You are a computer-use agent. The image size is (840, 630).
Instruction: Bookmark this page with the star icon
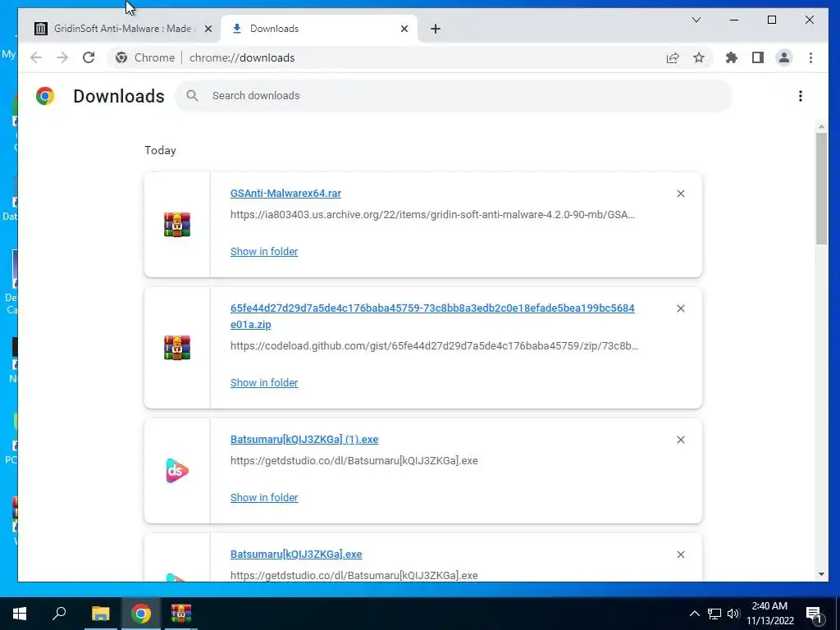coord(699,58)
